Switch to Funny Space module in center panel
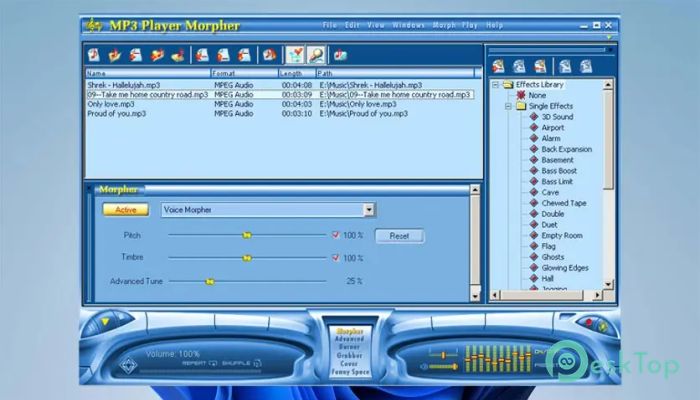The width and height of the screenshot is (700, 400). coord(350,372)
